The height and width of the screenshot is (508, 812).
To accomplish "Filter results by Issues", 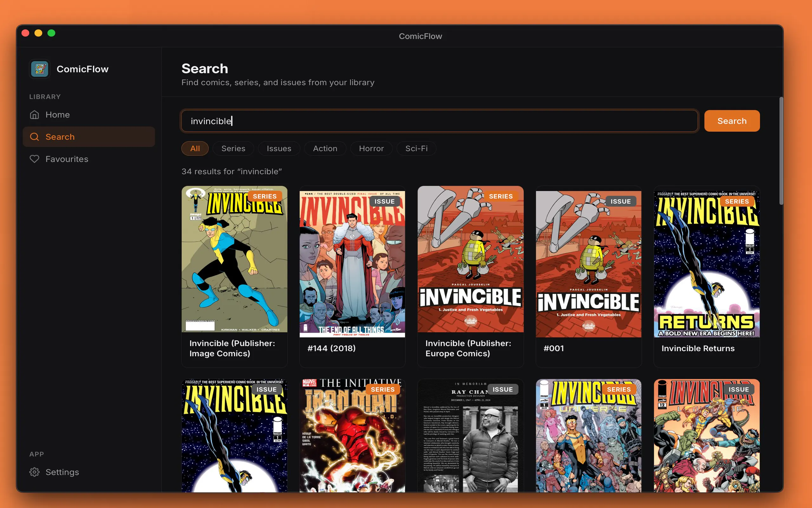I will click(279, 149).
